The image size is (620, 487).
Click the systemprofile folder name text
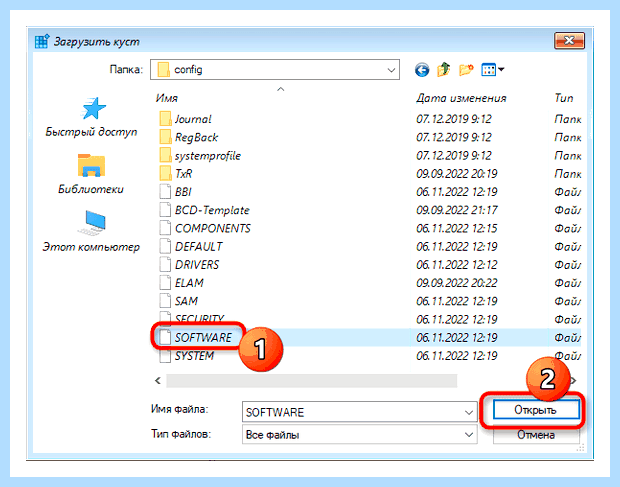click(208, 155)
